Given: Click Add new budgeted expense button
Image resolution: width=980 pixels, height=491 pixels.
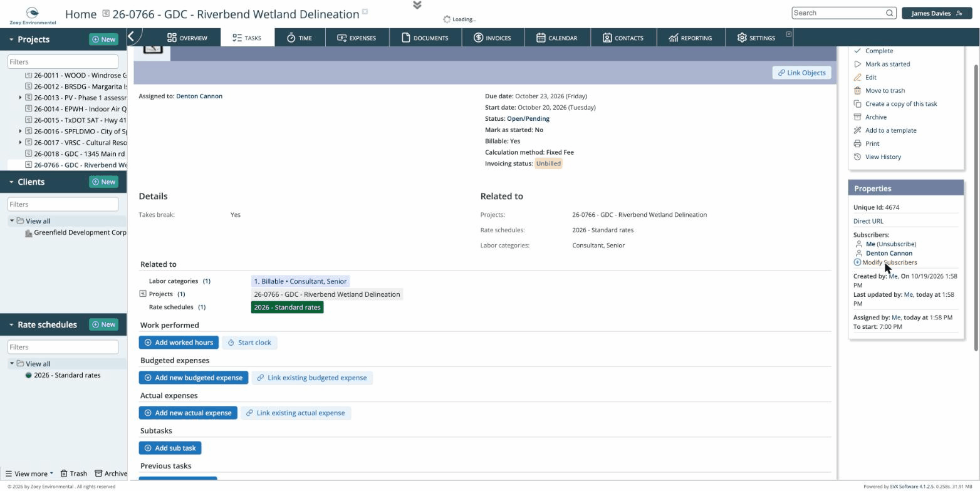Looking at the screenshot, I should point(194,378).
